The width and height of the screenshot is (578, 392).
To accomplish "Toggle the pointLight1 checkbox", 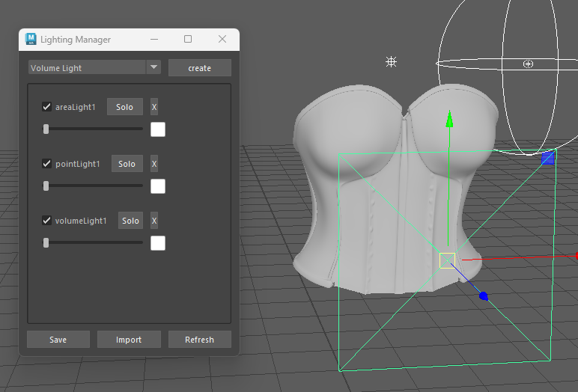I will pos(47,164).
